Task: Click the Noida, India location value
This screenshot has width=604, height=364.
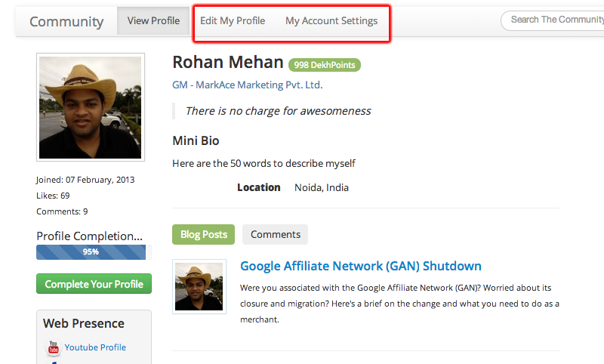Action: pyautogui.click(x=322, y=187)
